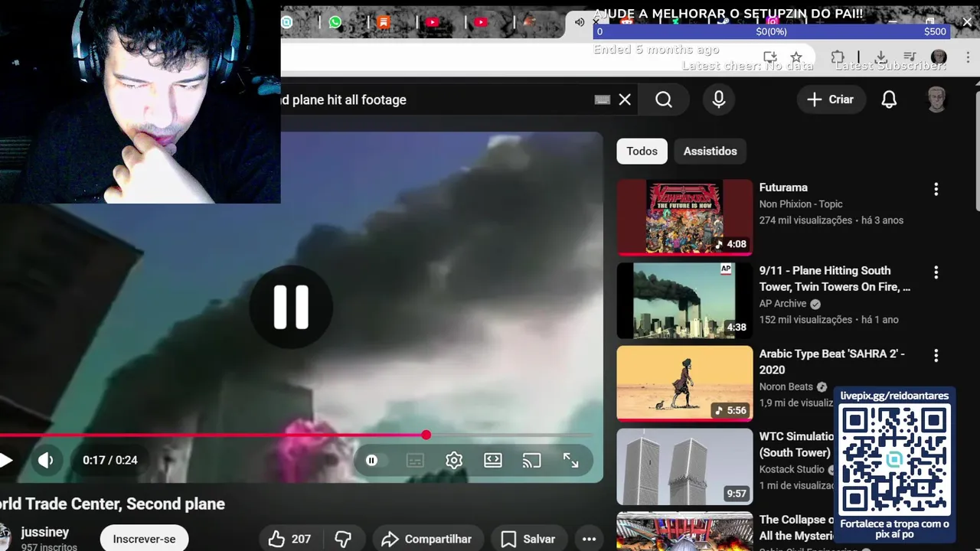Open Arabic Type Beat video thumbnail
Viewport: 980px width, 551px height.
click(684, 383)
